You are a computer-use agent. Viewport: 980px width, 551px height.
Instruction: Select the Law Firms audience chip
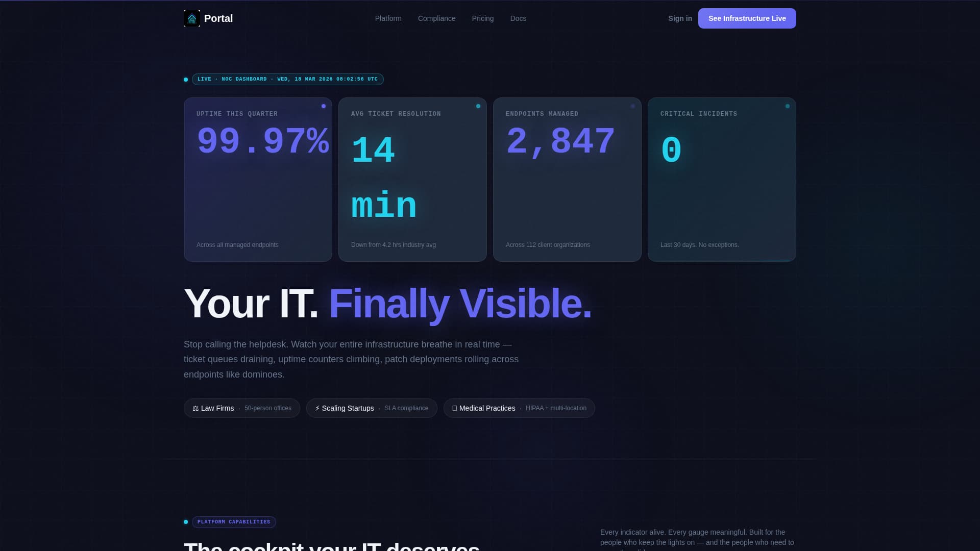coord(241,408)
